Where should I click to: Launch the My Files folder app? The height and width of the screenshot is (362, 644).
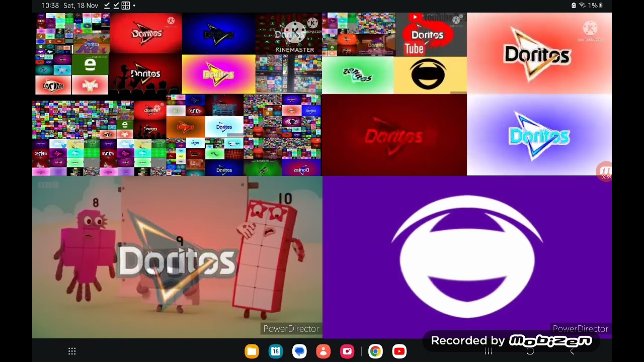click(252, 351)
